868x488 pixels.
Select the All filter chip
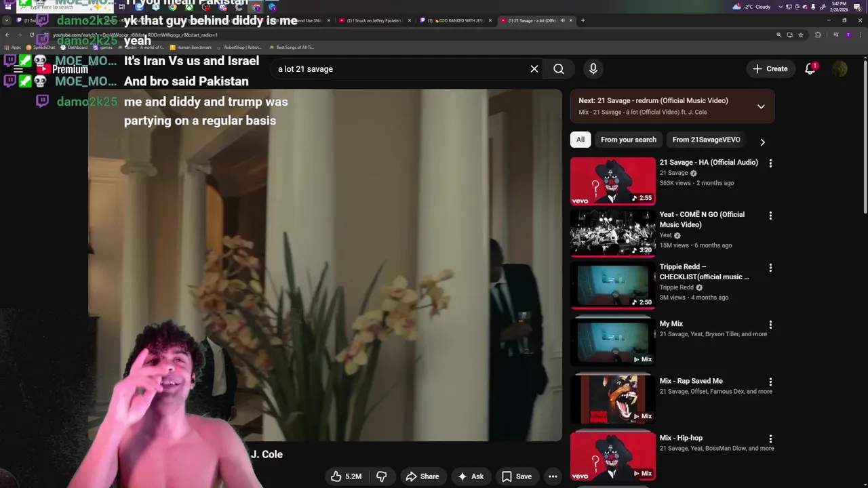tap(580, 140)
